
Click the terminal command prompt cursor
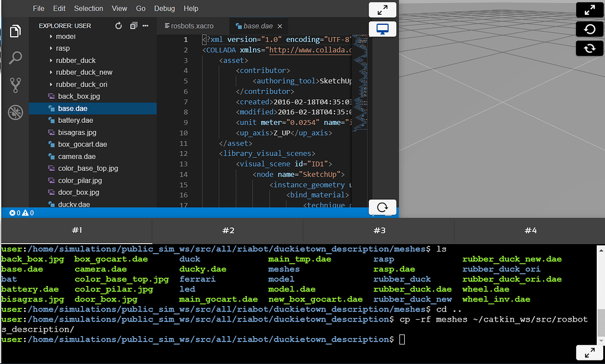coord(402,339)
